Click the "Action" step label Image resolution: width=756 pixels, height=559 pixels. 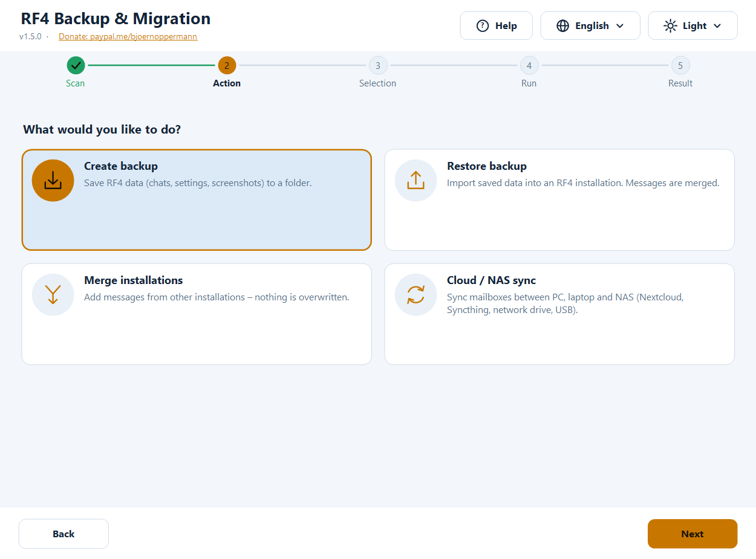coord(227,83)
